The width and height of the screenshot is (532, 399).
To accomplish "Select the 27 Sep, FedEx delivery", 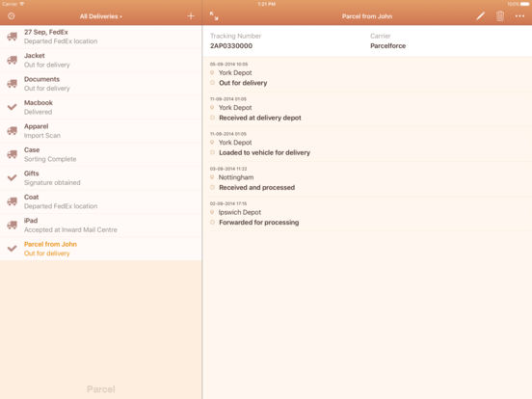I will pyautogui.click(x=101, y=37).
